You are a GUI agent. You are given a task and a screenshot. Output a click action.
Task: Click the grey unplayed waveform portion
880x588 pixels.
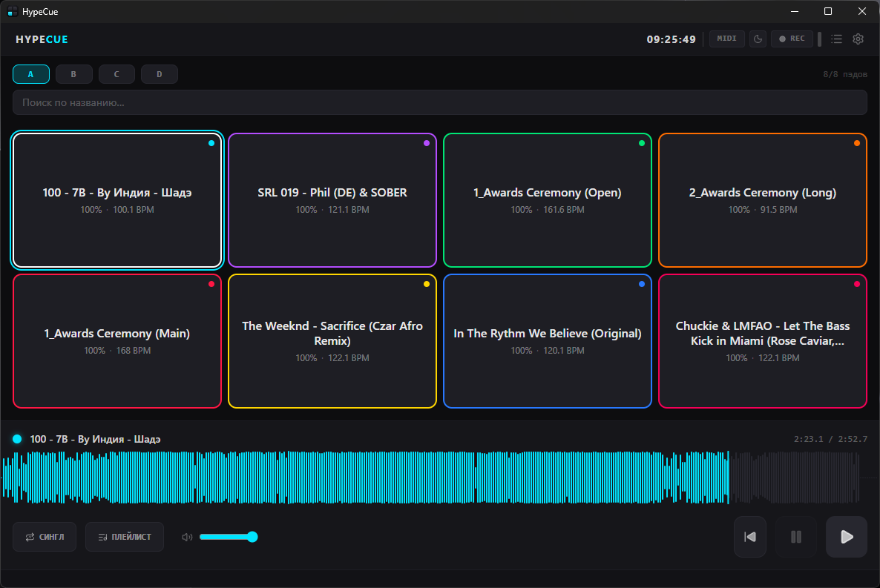pyautogui.click(x=794, y=478)
